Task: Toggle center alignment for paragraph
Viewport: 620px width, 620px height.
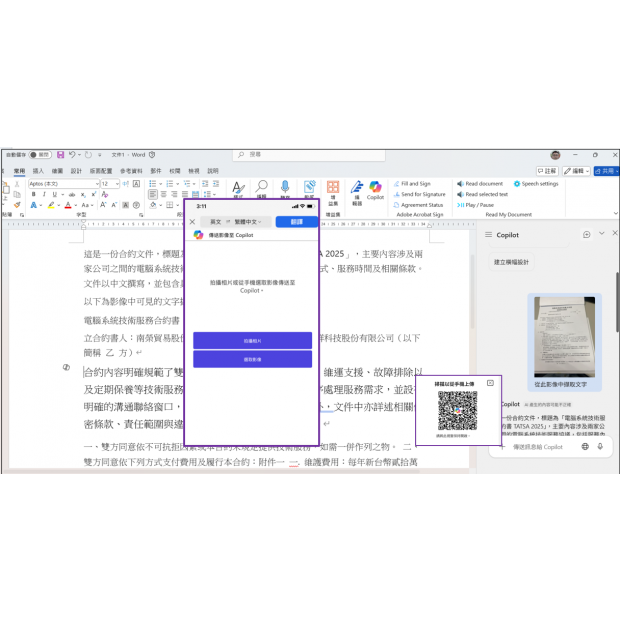Action: click(x=163, y=194)
